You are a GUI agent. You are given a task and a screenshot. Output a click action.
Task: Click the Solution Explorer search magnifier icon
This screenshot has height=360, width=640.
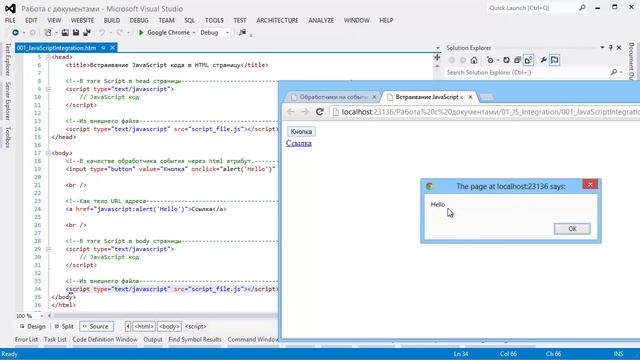613,72
